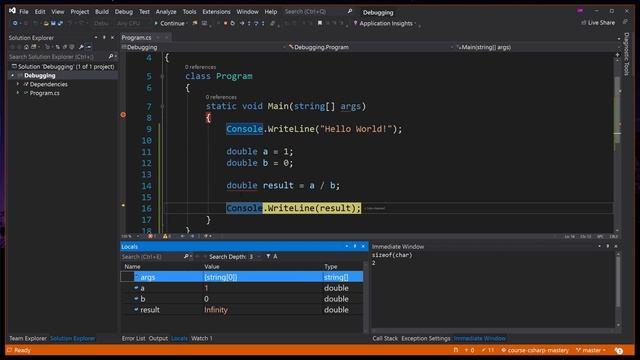
Task: Open the Application Insights toolbar button
Action: click(x=383, y=23)
